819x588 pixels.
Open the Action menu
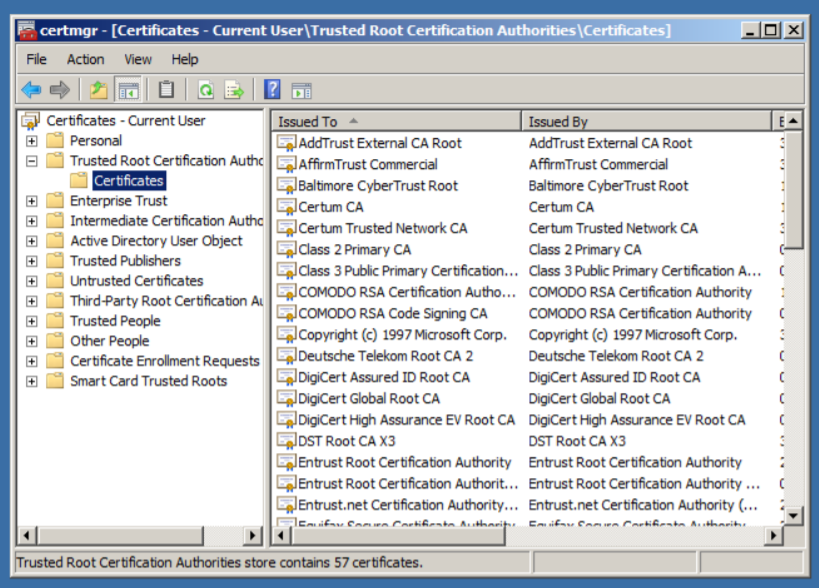click(86, 60)
